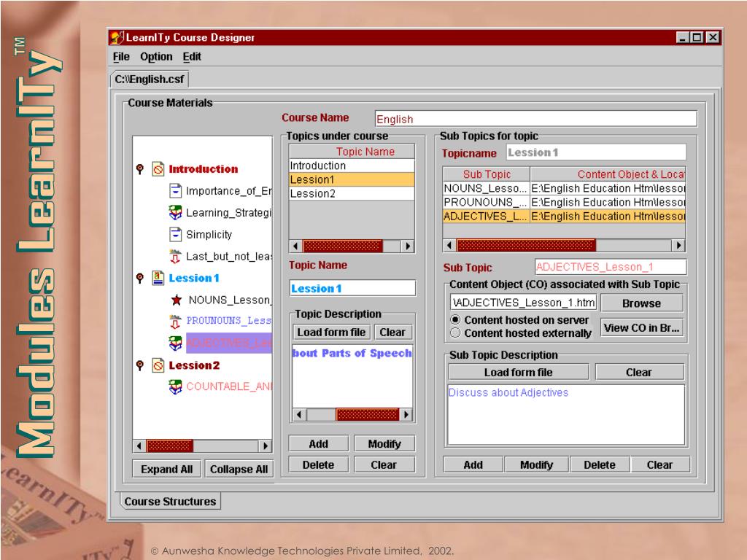Click Add button in Sub Topics panel
Viewport: 747px width, 560px height.
473,464
